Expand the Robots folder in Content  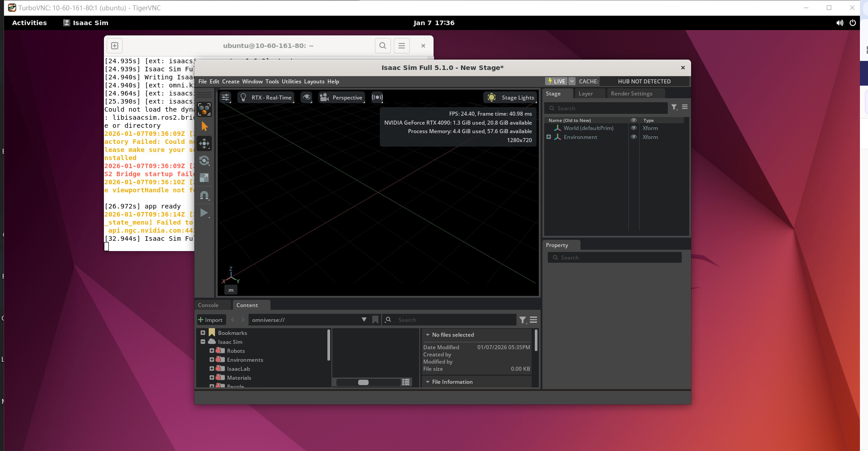point(212,351)
